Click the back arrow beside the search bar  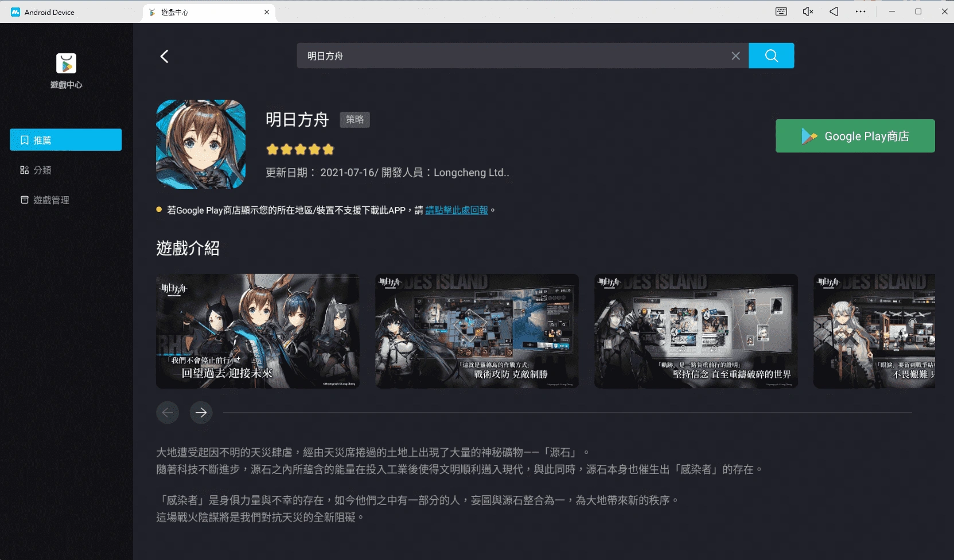click(x=164, y=56)
